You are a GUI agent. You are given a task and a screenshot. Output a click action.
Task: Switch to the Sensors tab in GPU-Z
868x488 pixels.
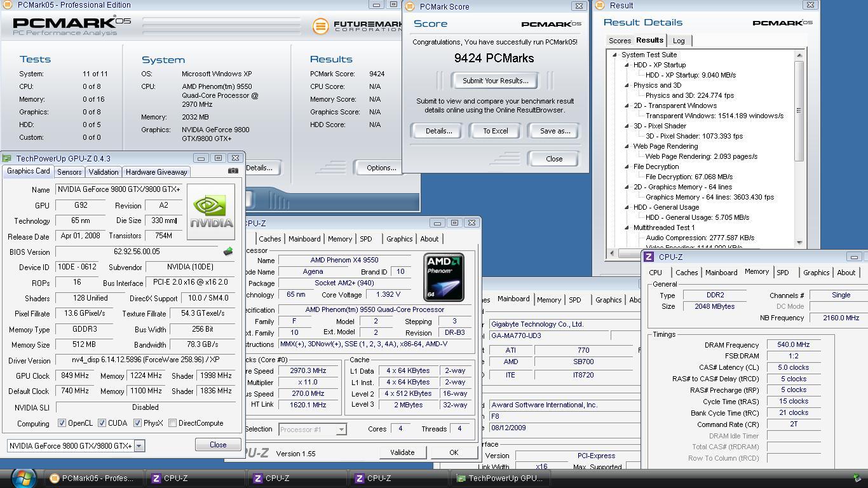click(69, 172)
